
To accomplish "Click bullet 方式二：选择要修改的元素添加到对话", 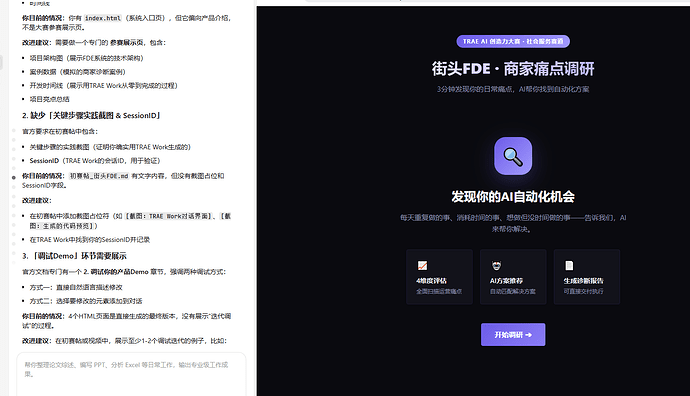I will (86, 301).
